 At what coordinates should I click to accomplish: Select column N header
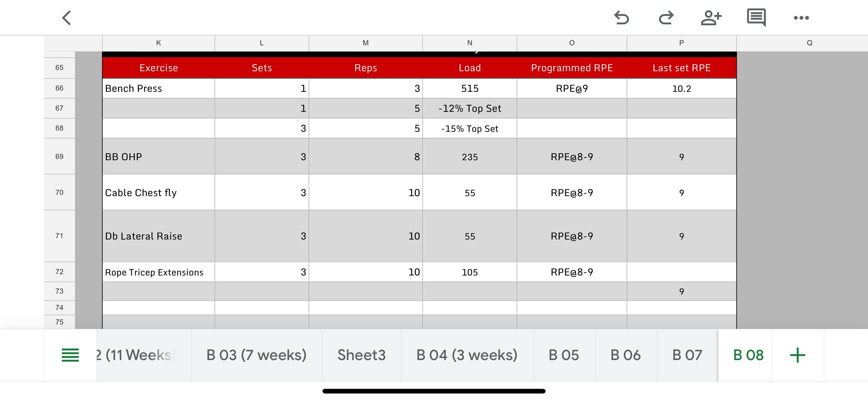[469, 43]
